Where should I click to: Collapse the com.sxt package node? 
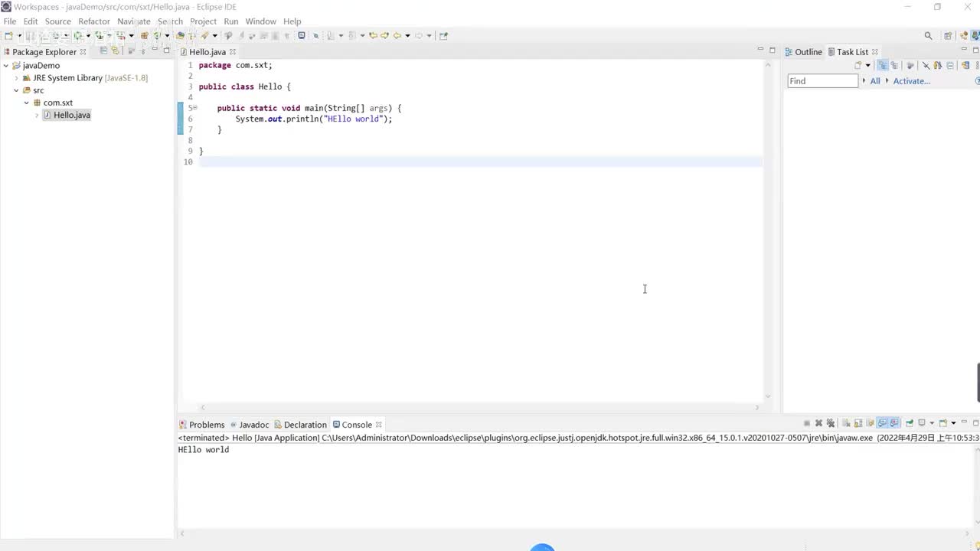click(26, 103)
